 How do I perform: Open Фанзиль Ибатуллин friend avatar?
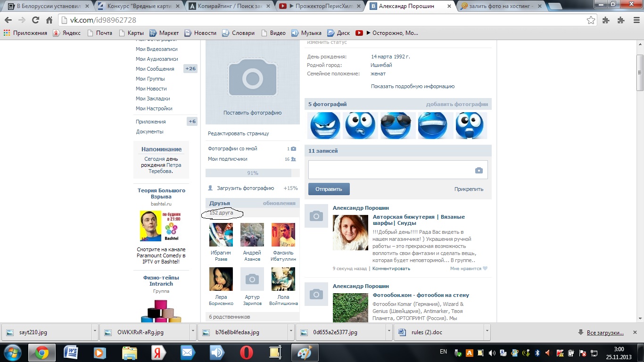pyautogui.click(x=283, y=235)
